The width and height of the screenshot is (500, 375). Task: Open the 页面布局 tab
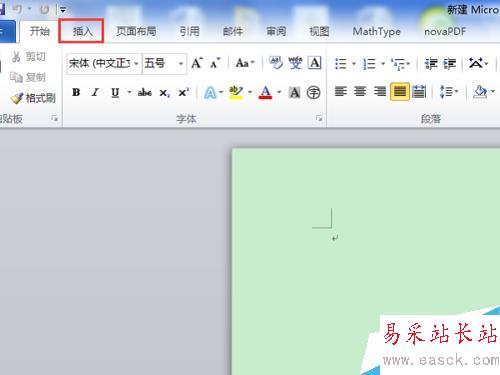point(136,31)
